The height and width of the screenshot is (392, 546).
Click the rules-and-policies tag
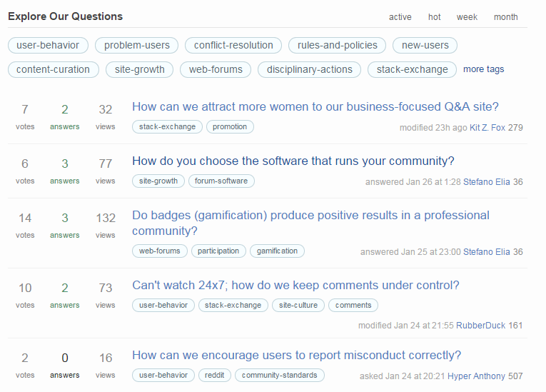click(x=337, y=45)
